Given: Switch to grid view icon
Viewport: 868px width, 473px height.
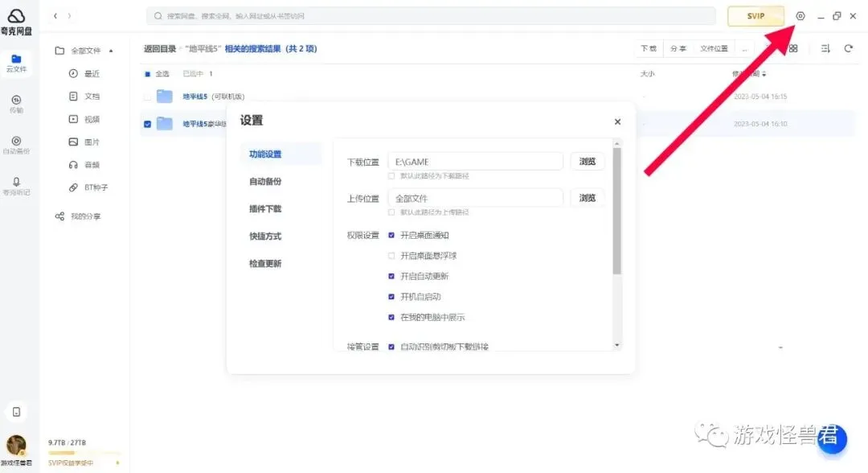Looking at the screenshot, I should pos(793,49).
